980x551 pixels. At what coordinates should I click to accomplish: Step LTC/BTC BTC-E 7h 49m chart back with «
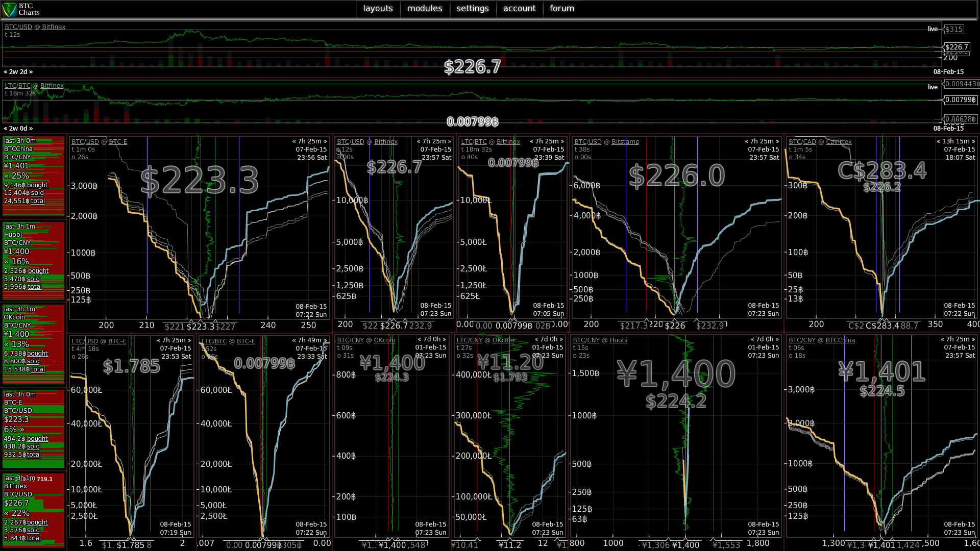pyautogui.click(x=294, y=340)
